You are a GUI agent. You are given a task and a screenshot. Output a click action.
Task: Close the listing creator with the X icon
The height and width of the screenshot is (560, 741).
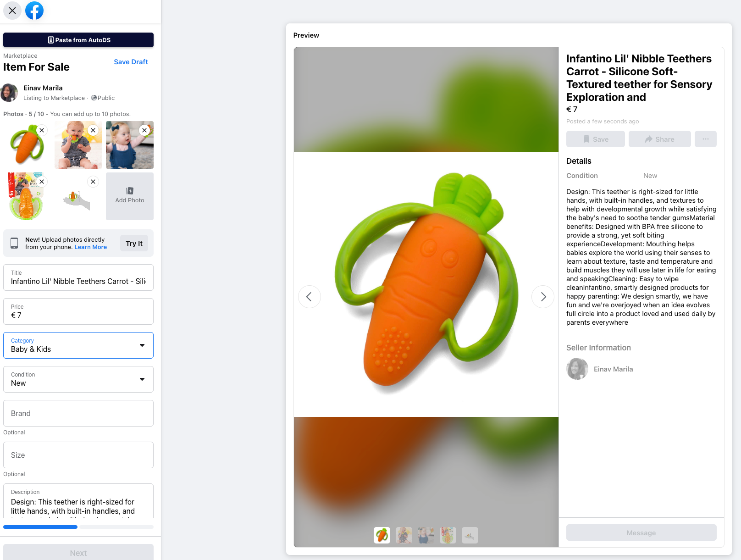[x=12, y=11]
